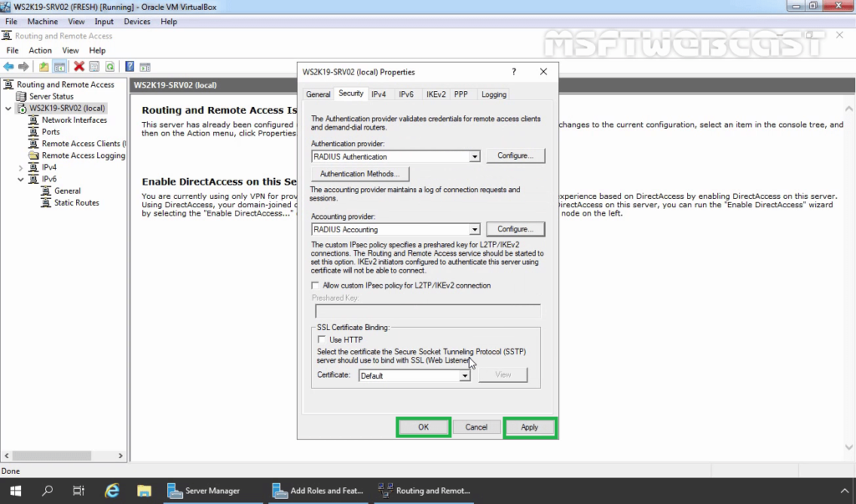Screen dimensions: 856x504
Task: Open the Action menu in the console
Action: coord(40,50)
